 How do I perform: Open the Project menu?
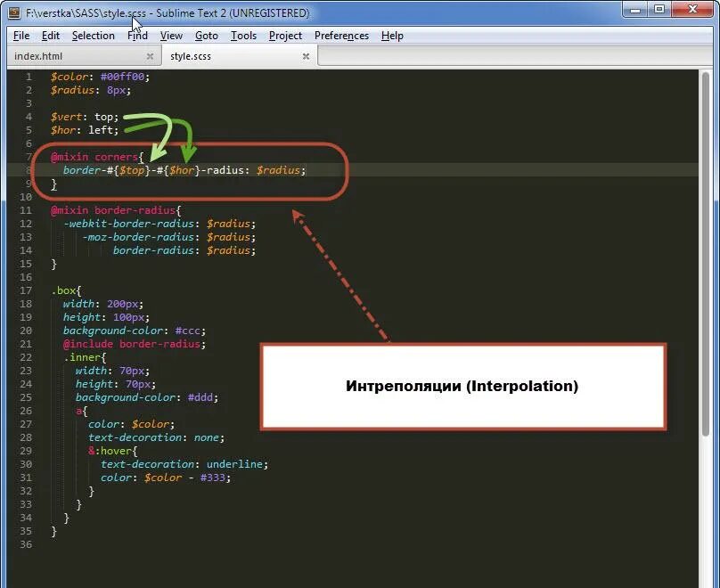pos(285,36)
